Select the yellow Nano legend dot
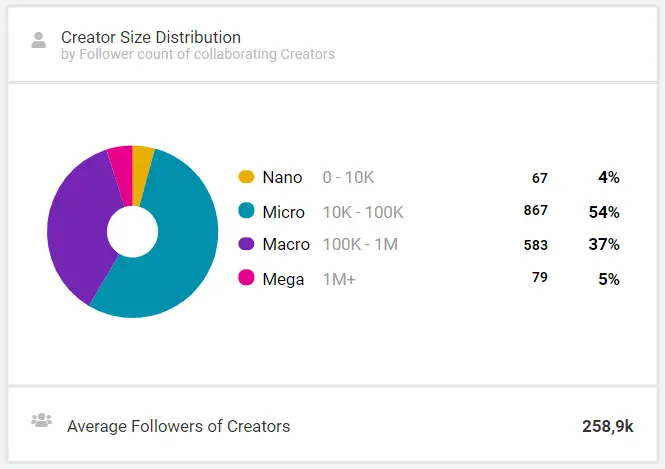This screenshot has height=469, width=665. (246, 176)
